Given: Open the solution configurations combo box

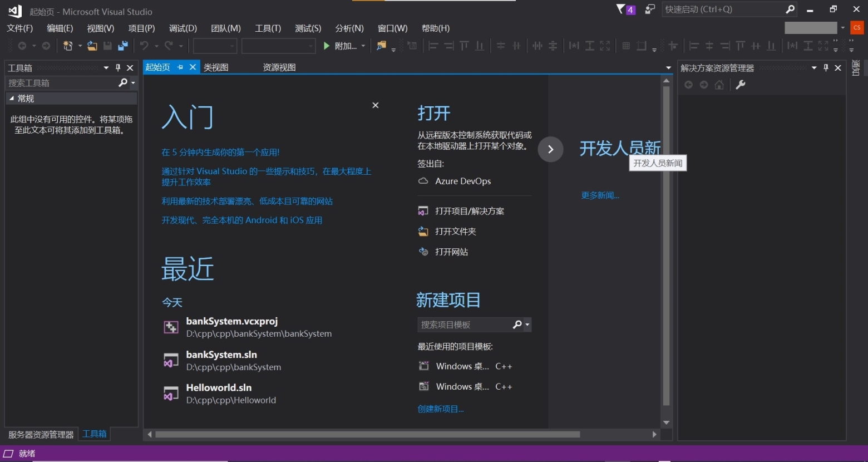Looking at the screenshot, I should coord(215,46).
